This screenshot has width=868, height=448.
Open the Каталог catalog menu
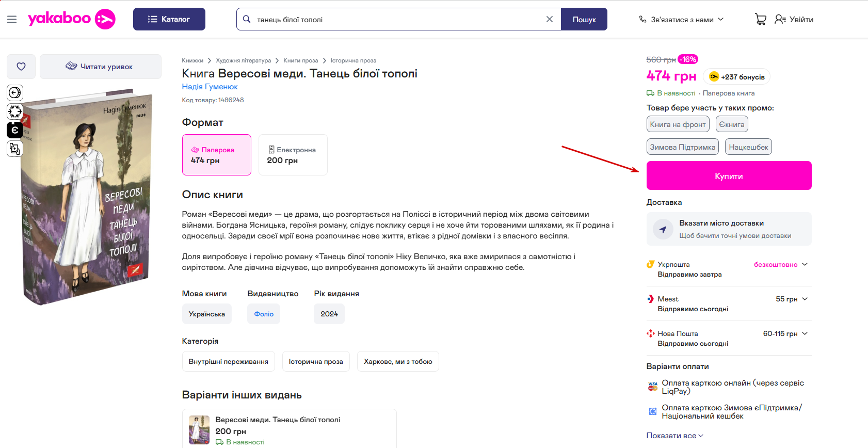169,19
